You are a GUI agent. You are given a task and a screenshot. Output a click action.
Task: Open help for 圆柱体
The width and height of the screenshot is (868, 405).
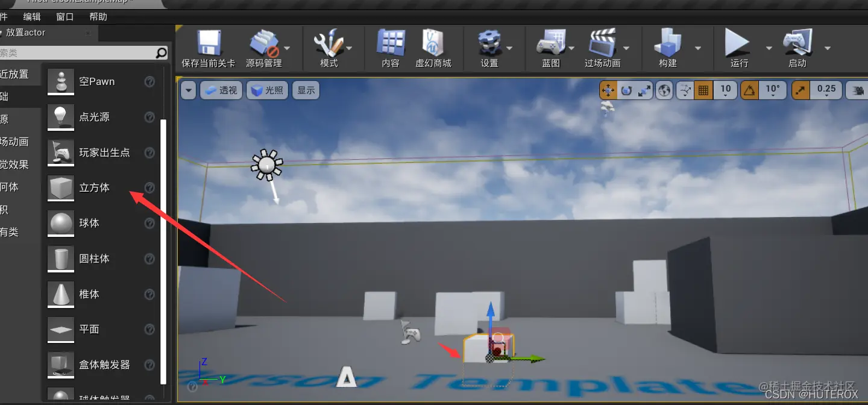coord(150,259)
